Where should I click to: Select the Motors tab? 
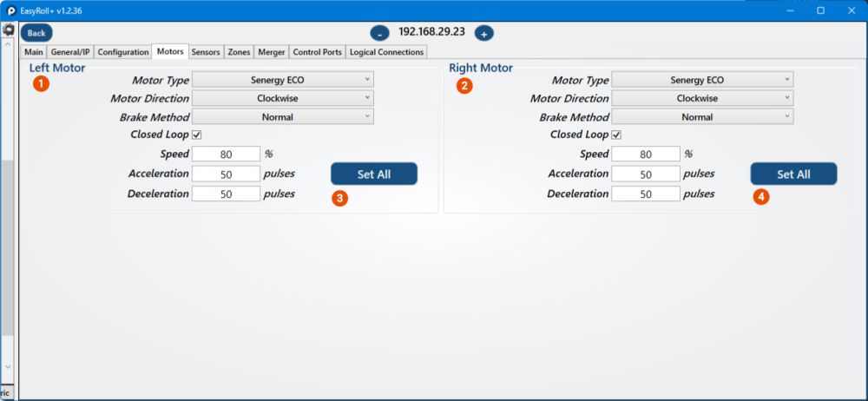point(170,51)
